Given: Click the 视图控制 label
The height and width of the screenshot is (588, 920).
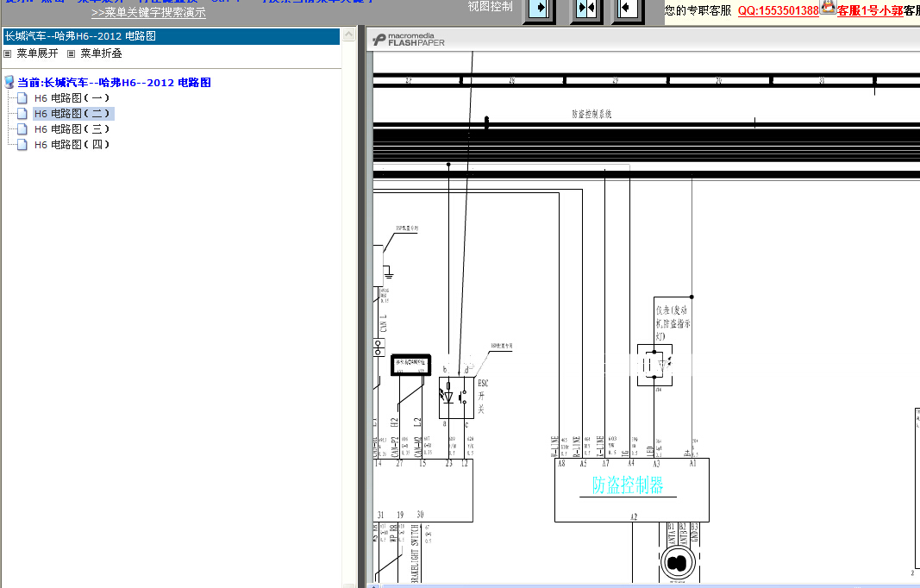Looking at the screenshot, I should tap(490, 6).
